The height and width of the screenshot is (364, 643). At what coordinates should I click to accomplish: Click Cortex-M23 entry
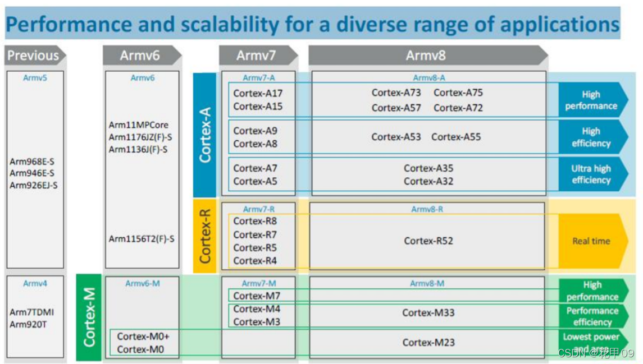[x=428, y=343]
